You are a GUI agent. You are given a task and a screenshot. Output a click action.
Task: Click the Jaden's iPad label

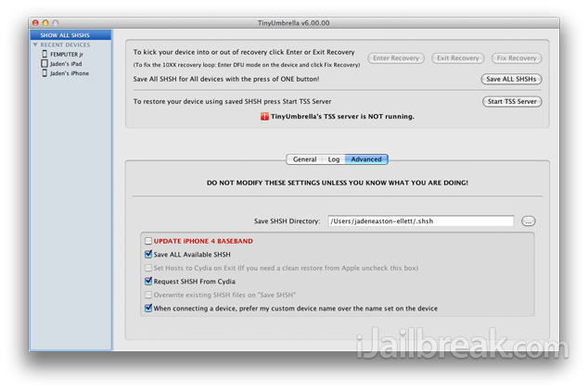click(x=66, y=64)
